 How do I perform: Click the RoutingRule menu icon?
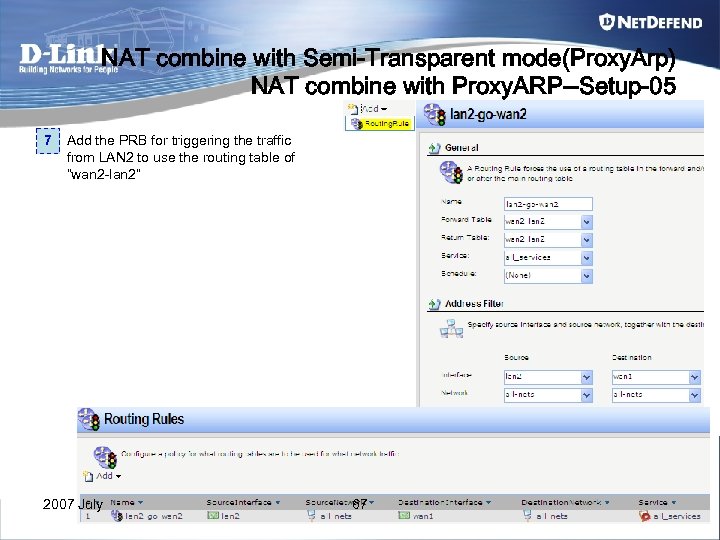356,124
